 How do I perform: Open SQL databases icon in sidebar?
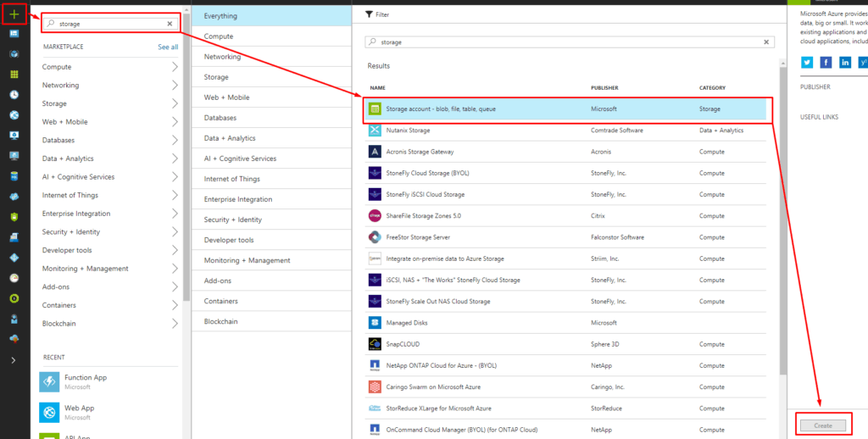coord(14,176)
